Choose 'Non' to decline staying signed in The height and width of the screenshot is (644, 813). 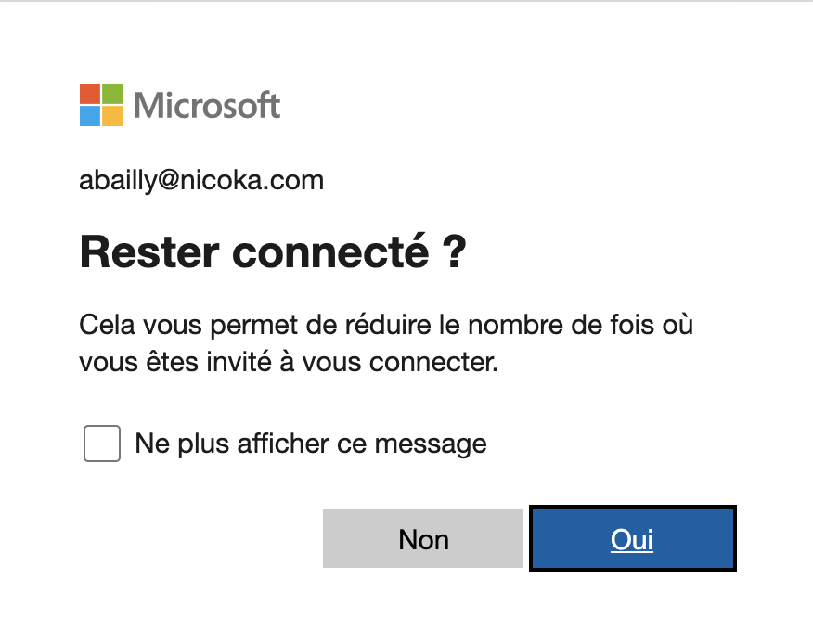423,538
